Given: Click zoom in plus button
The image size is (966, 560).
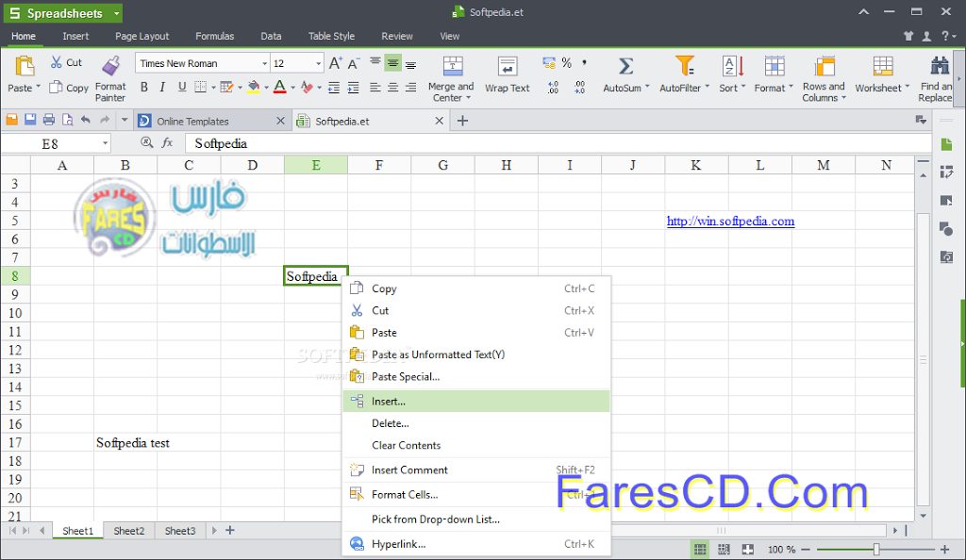Looking at the screenshot, I should point(945,549).
